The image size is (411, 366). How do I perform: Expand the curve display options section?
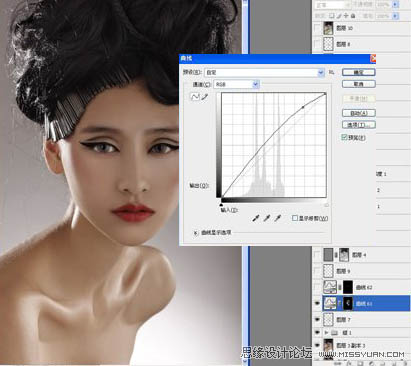pos(195,233)
